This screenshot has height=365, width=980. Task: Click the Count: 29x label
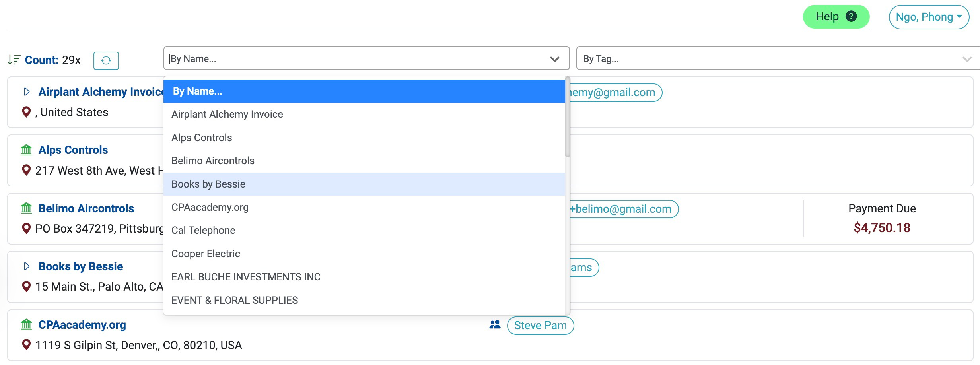pos(52,60)
